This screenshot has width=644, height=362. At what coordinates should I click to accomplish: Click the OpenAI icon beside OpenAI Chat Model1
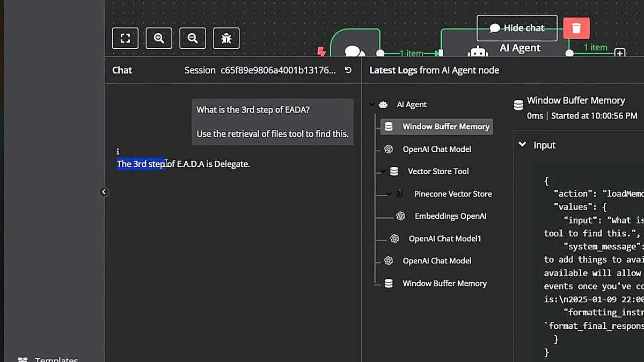tap(394, 239)
